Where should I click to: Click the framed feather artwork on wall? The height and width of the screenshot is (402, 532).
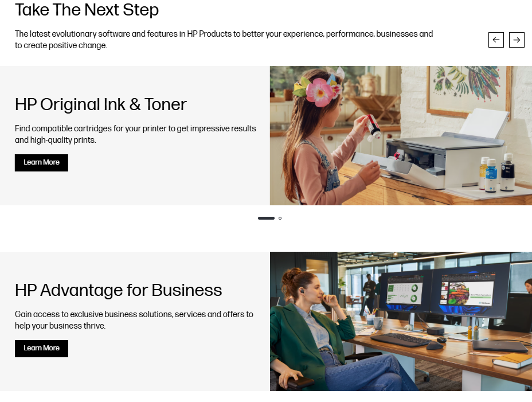pyautogui.click(x=469, y=90)
